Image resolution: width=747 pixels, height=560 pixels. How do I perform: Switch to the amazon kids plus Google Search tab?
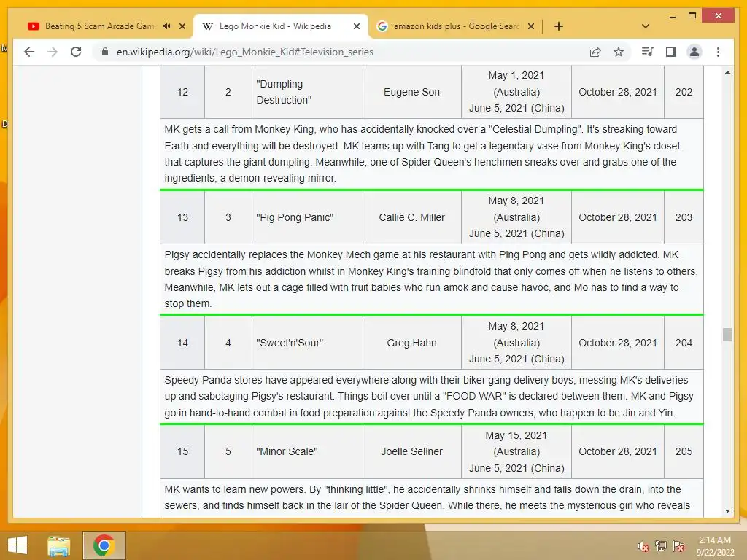[x=456, y=26]
